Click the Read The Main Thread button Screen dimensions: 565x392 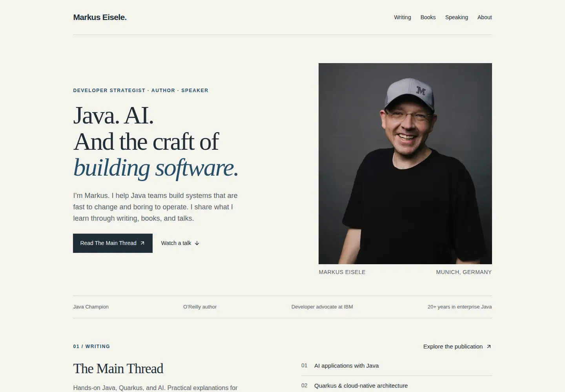pyautogui.click(x=113, y=243)
